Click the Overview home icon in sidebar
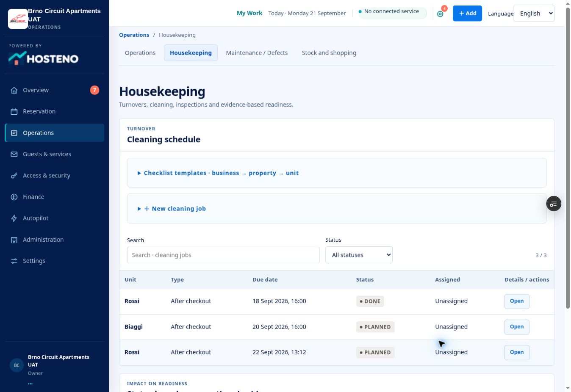The width and height of the screenshot is (571, 392). (14, 90)
